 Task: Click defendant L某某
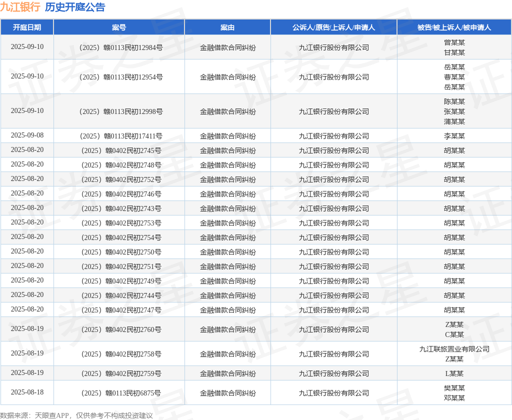pos(454,373)
